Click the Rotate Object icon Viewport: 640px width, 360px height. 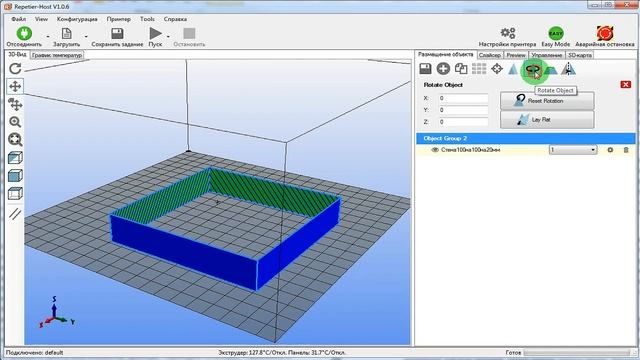533,70
